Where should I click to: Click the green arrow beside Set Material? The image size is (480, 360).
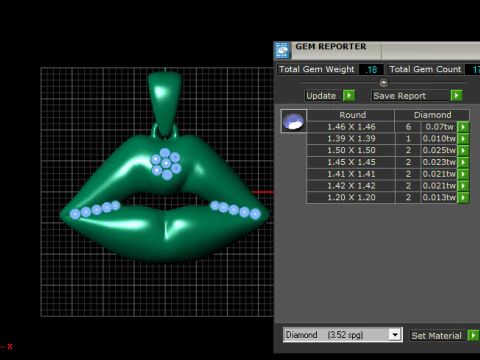[473, 335]
